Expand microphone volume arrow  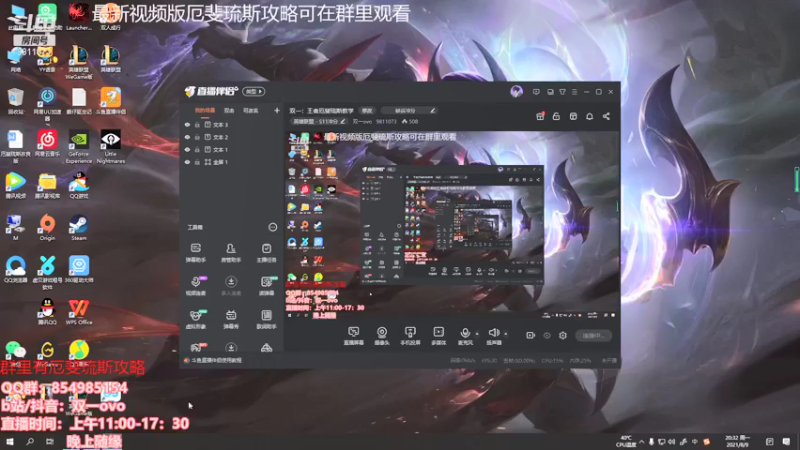[477, 334]
